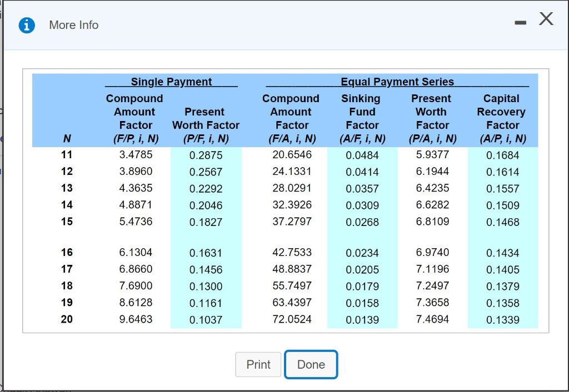
Task: Click the value 72.0524 in row 20
Action: click(x=292, y=319)
